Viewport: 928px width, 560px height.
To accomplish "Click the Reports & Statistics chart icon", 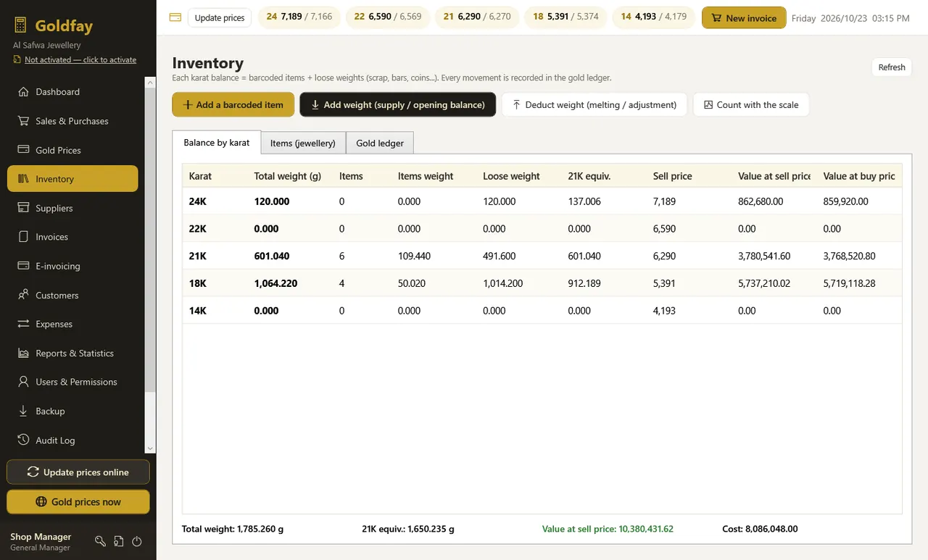I will tap(22, 353).
